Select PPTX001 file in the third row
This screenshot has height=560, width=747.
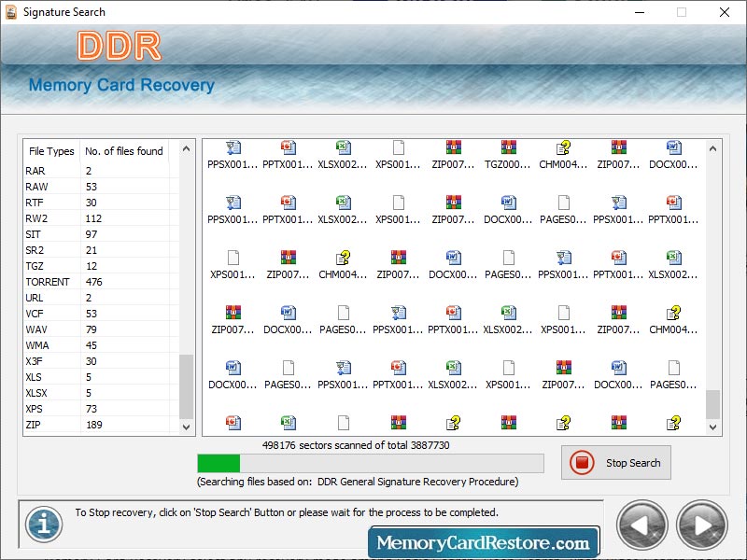(618, 265)
